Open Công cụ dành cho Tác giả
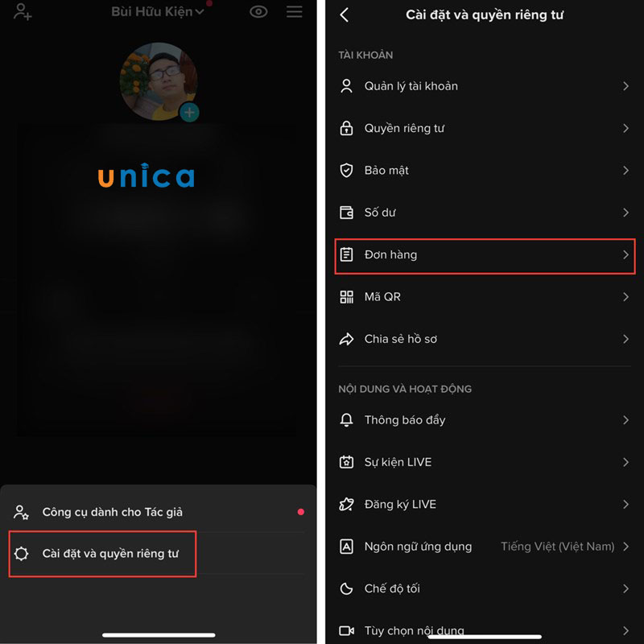 (158, 512)
